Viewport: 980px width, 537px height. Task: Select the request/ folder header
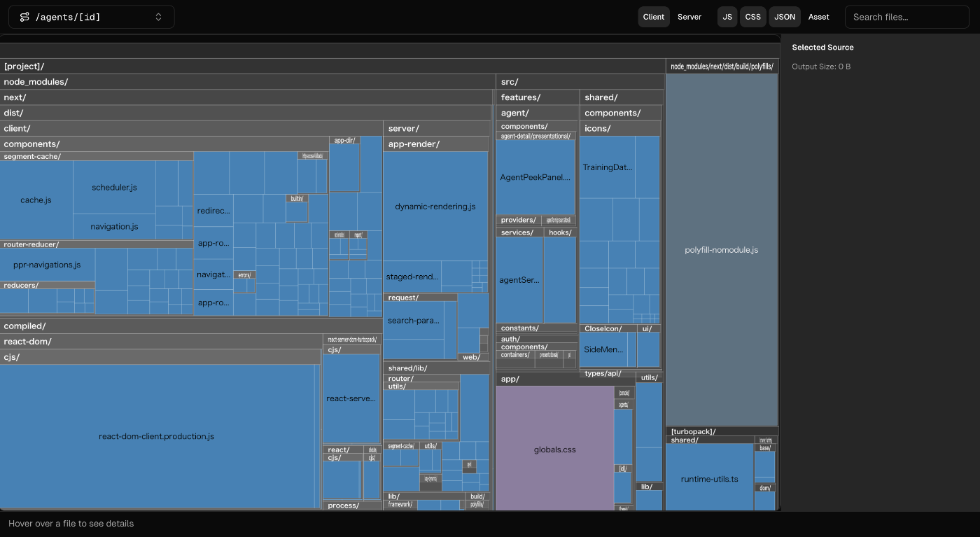click(420, 298)
